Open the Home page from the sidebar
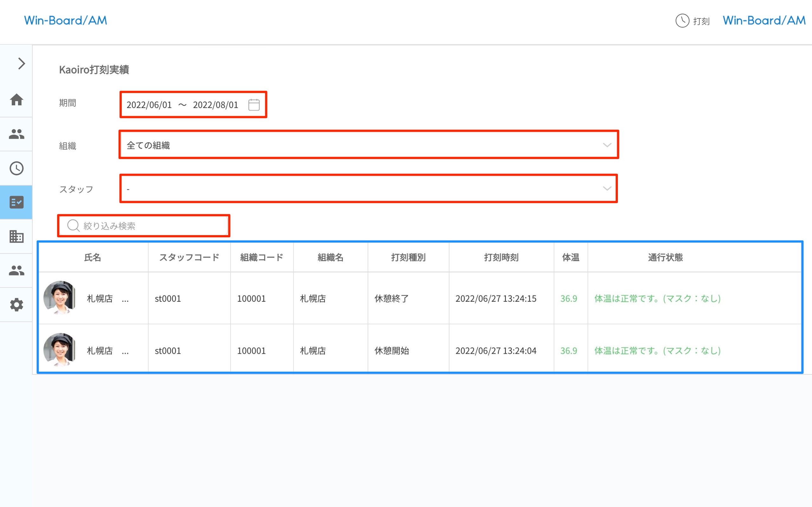Image resolution: width=812 pixels, height=507 pixels. tap(16, 100)
